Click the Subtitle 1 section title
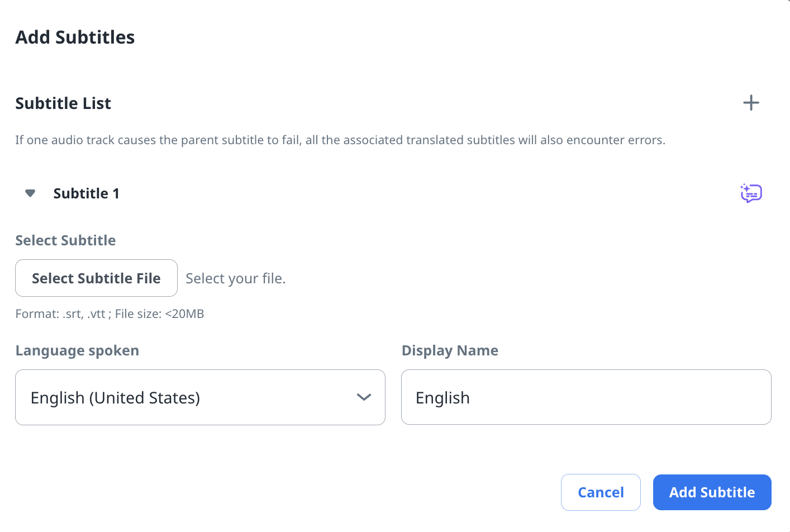This screenshot has height=532, width=790. tap(86, 193)
